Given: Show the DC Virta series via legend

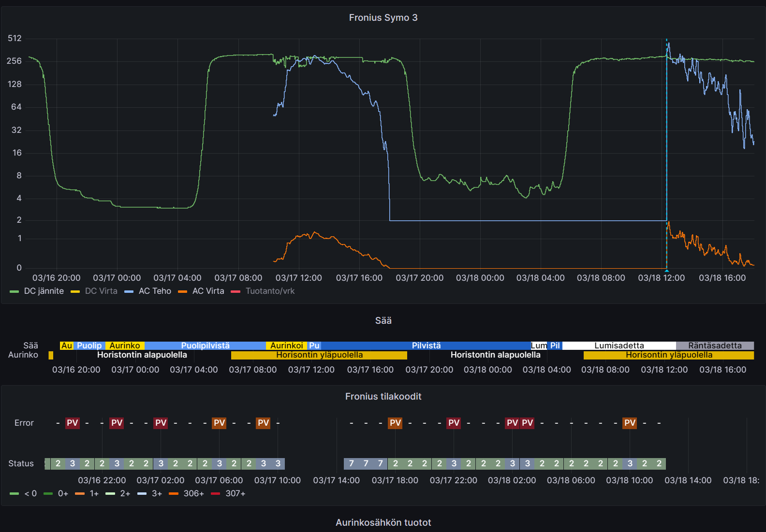Looking at the screenshot, I should click(x=101, y=291).
